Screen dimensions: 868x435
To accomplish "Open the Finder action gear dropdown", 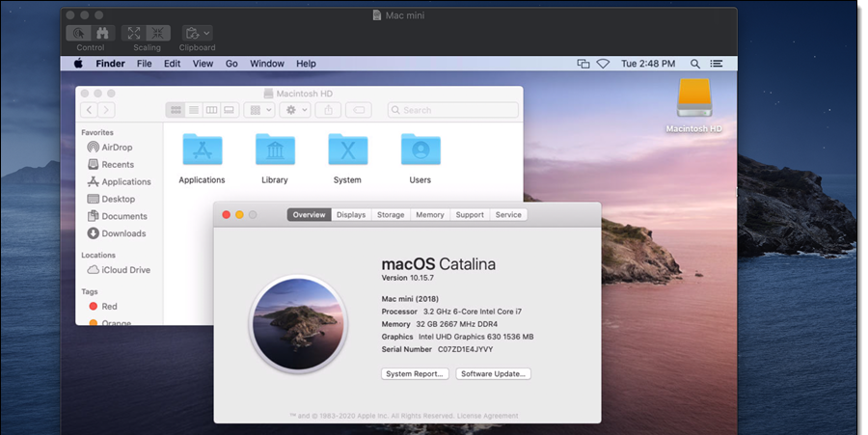I will coord(294,110).
